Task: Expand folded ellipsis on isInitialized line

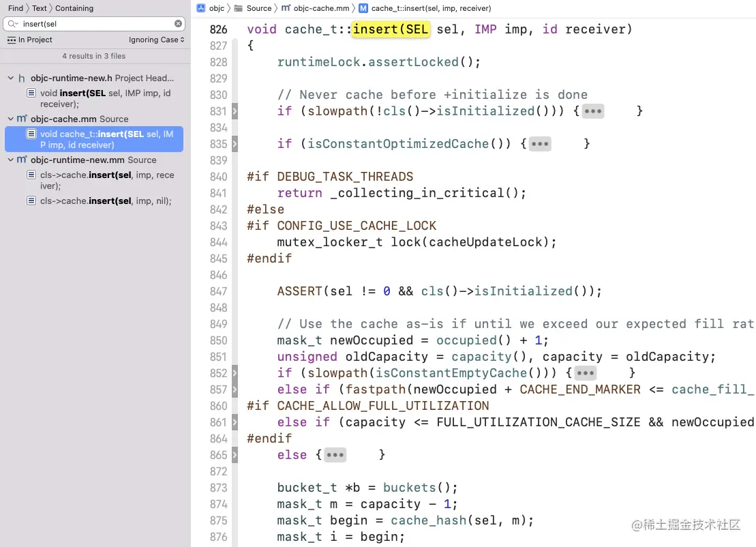Action: click(x=592, y=111)
